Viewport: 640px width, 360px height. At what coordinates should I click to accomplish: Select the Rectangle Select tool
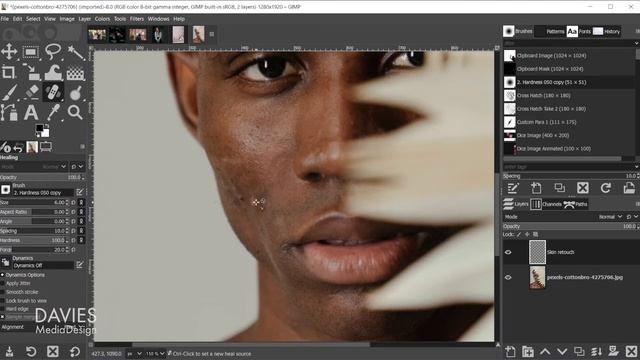[x=31, y=52]
